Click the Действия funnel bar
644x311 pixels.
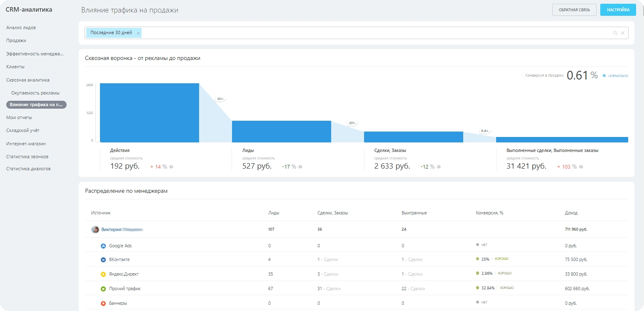tap(150, 113)
